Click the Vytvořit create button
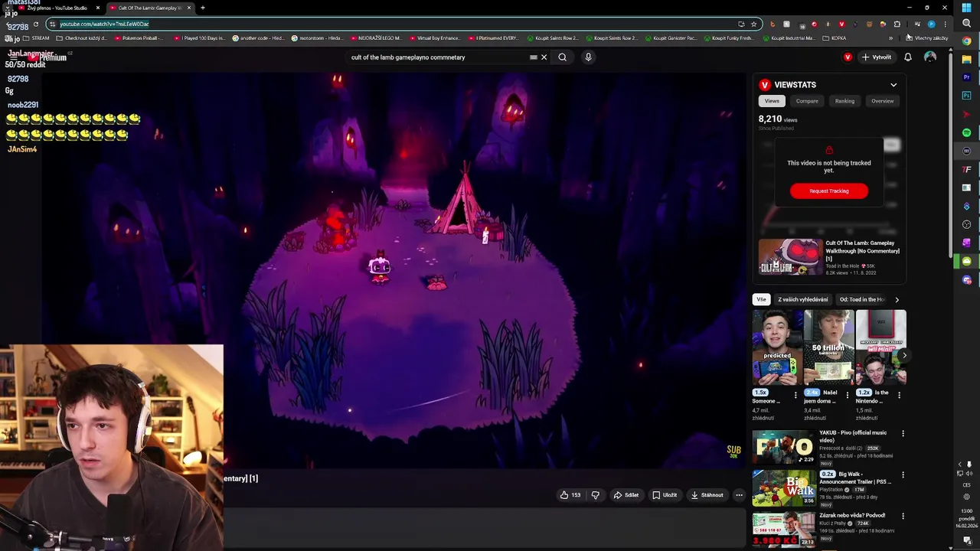The width and height of the screenshot is (980, 551). pyautogui.click(x=877, y=57)
